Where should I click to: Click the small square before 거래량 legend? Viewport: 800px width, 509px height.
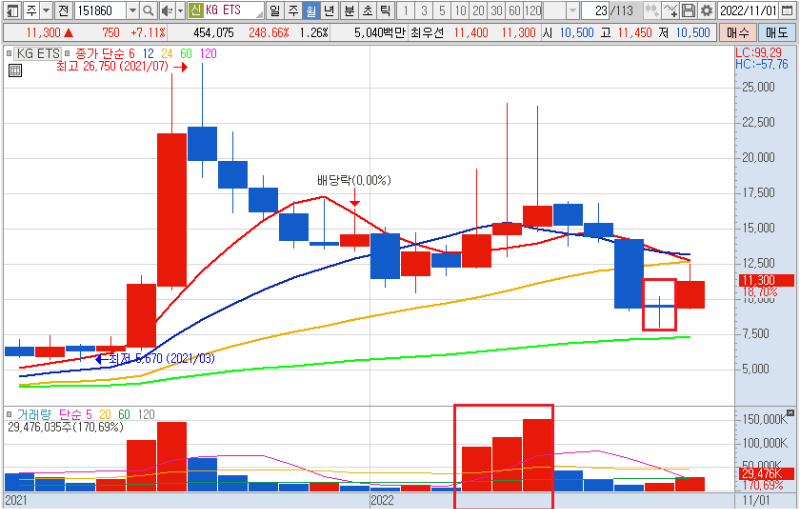(9, 415)
